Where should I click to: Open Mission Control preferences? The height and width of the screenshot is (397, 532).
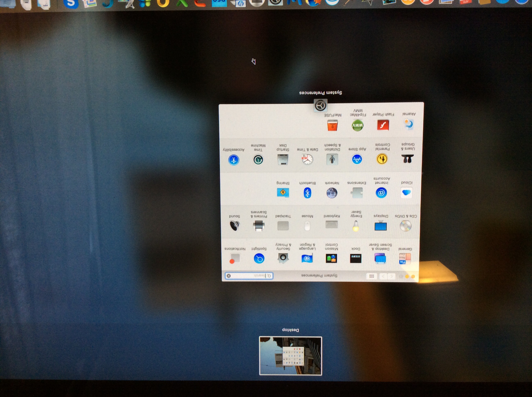pos(331,259)
